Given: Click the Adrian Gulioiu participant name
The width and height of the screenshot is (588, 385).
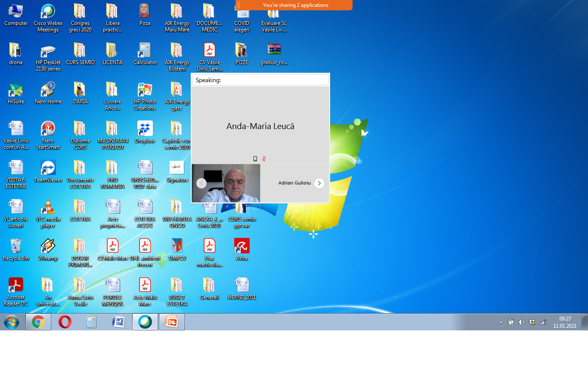Looking at the screenshot, I should point(294,183).
